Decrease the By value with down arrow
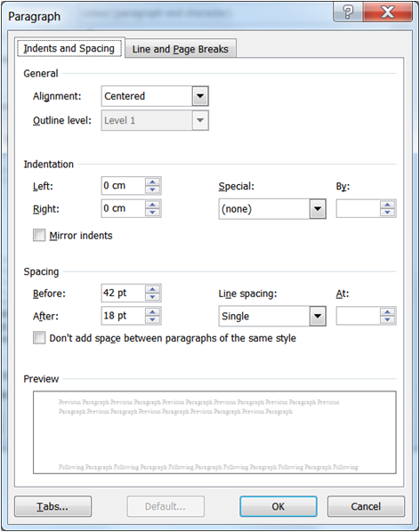Image resolution: width=420 pixels, height=532 pixels. 387,213
